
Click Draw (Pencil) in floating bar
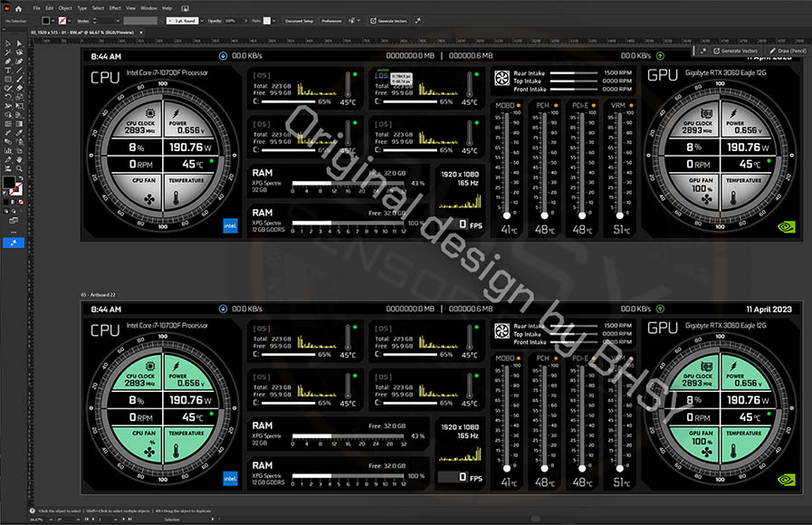(x=788, y=51)
